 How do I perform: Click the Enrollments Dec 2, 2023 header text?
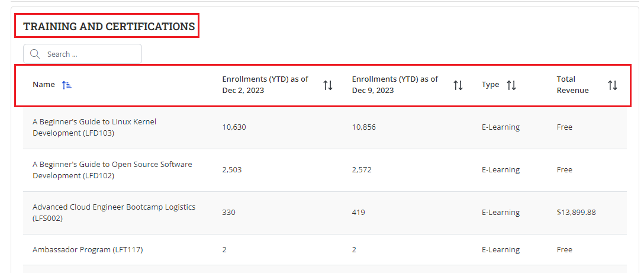click(265, 85)
